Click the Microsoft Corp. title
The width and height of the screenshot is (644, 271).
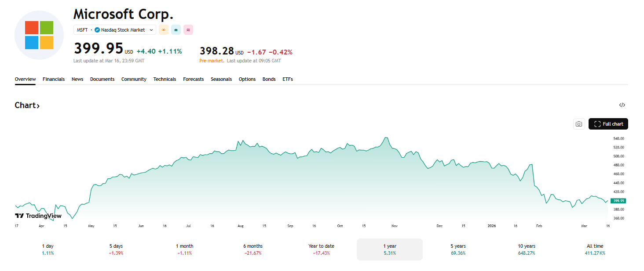point(124,14)
